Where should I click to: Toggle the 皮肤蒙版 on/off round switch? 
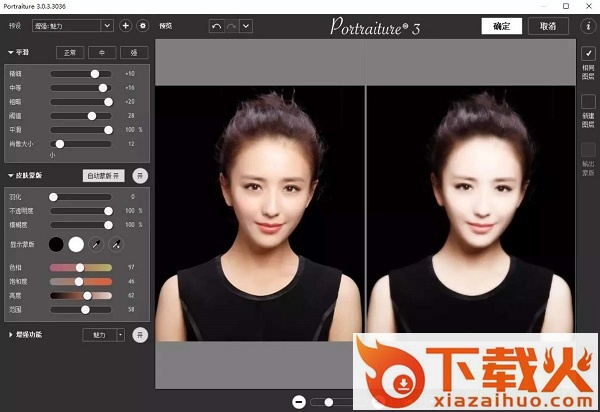[x=140, y=176]
